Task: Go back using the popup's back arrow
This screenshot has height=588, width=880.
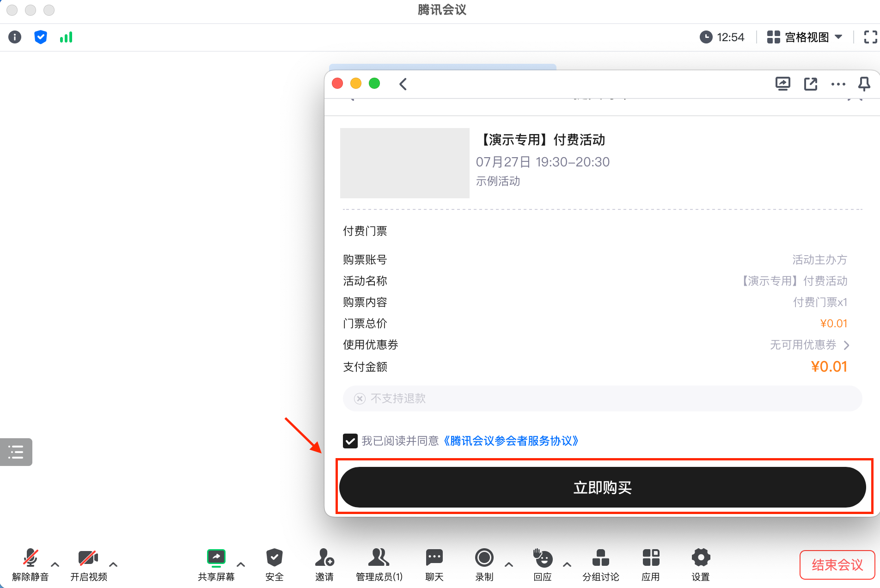Action: tap(403, 84)
